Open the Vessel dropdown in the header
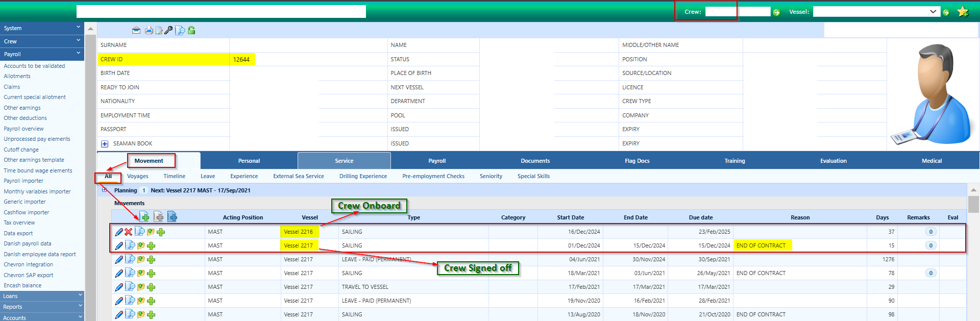 point(933,12)
